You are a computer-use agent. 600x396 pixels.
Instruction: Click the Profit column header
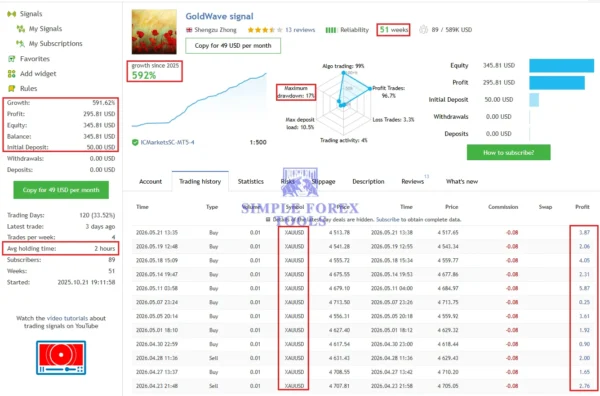pyautogui.click(x=582, y=207)
